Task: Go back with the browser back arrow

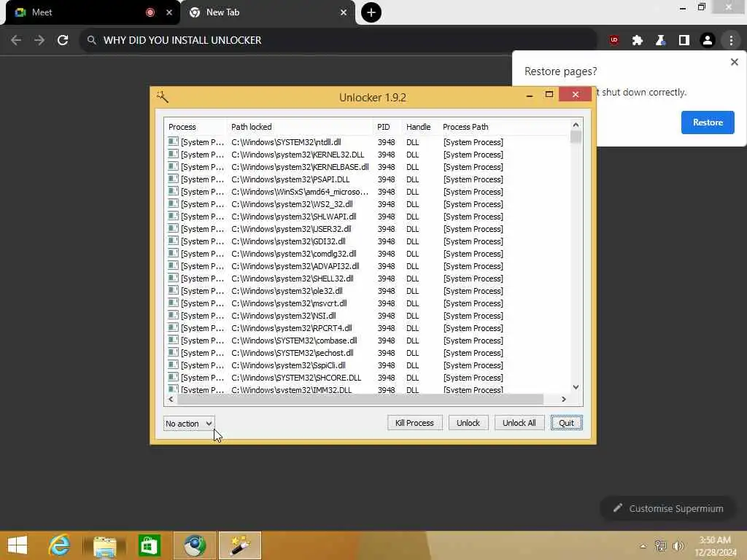Action: [16, 40]
